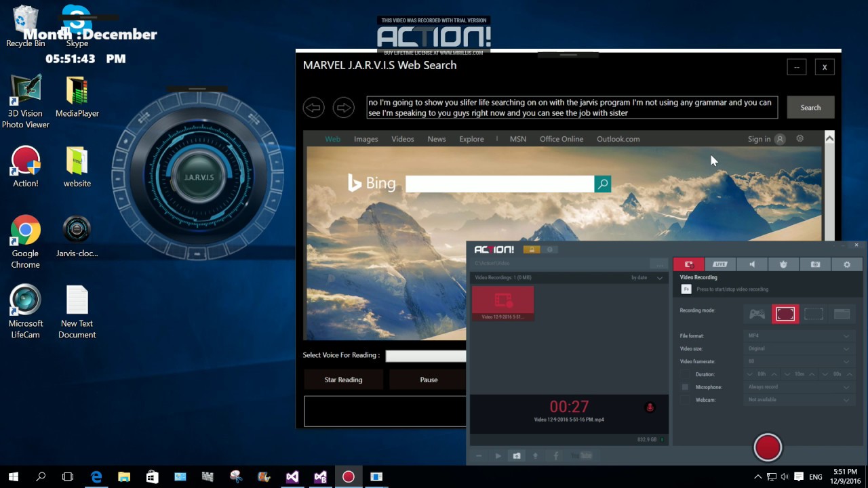The width and height of the screenshot is (868, 488).
Task: Open the benchmark tab in Action!
Action: (783, 264)
